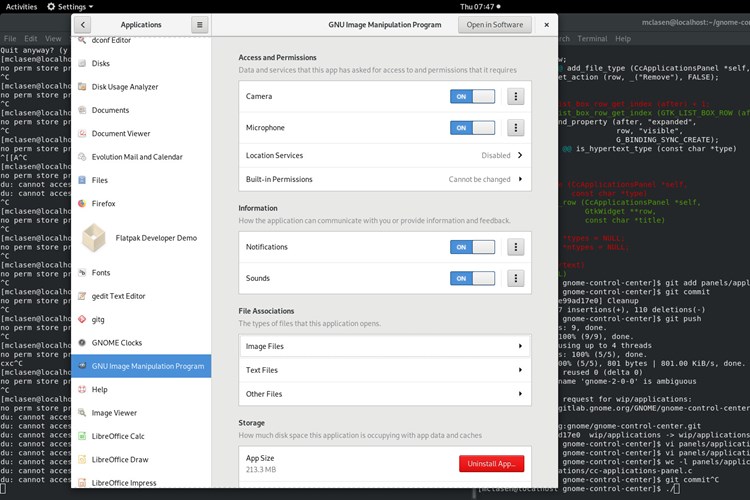Open the View menu in left terminal
Viewport: 750px width, 500px height.
pyautogui.click(x=53, y=39)
